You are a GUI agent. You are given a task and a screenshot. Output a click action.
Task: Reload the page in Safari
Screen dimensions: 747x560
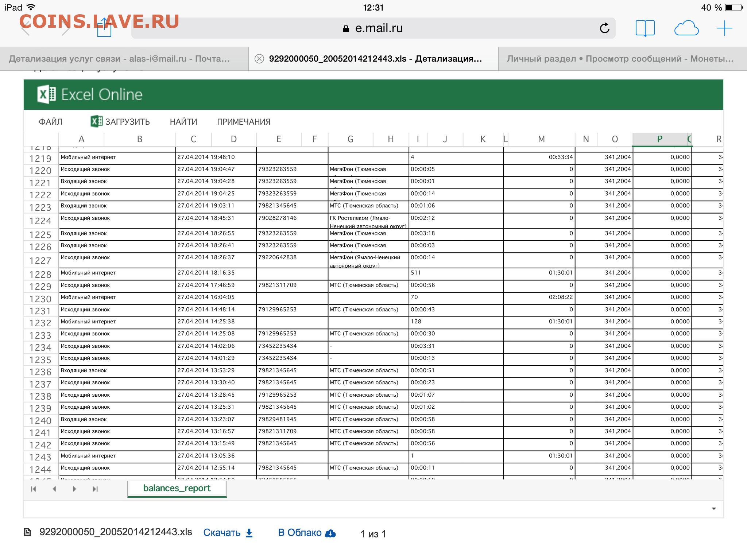click(x=604, y=28)
